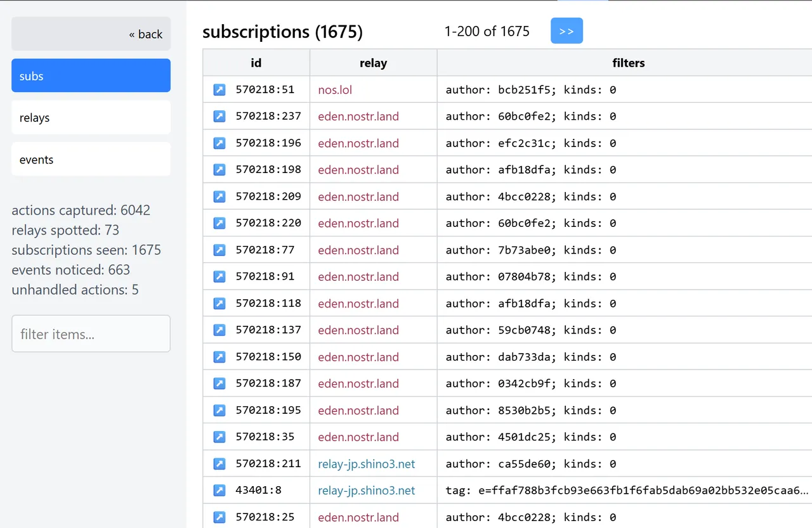Click eden.nostr.land link in row 570218:35
Image resolution: width=812 pixels, height=528 pixels.
[x=358, y=437]
